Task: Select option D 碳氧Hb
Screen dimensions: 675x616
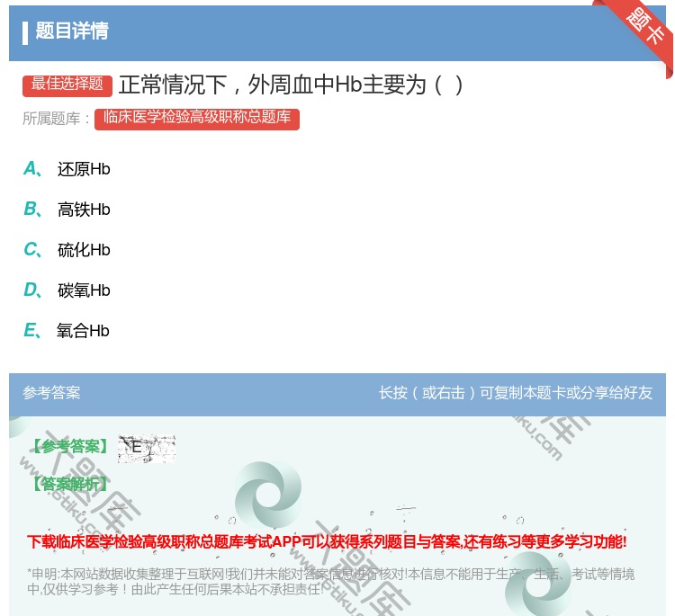Action: click(67, 290)
